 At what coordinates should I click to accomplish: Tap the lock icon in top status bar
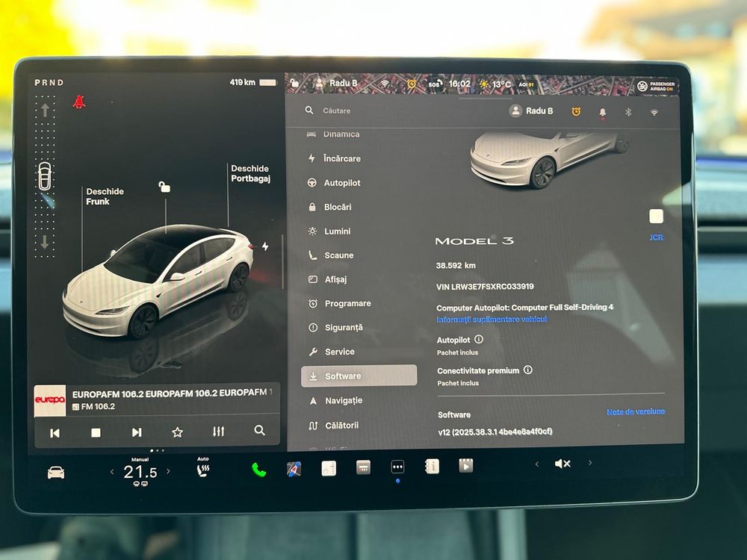pos(295,83)
